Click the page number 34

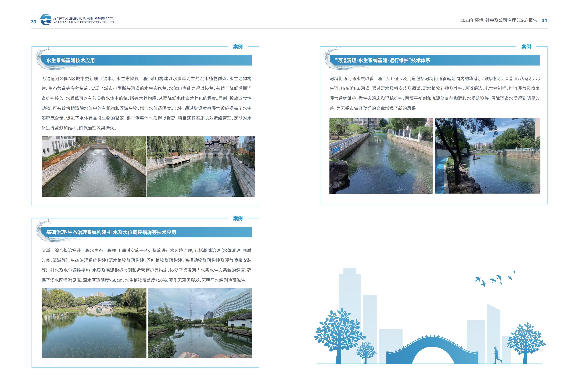pos(544,21)
